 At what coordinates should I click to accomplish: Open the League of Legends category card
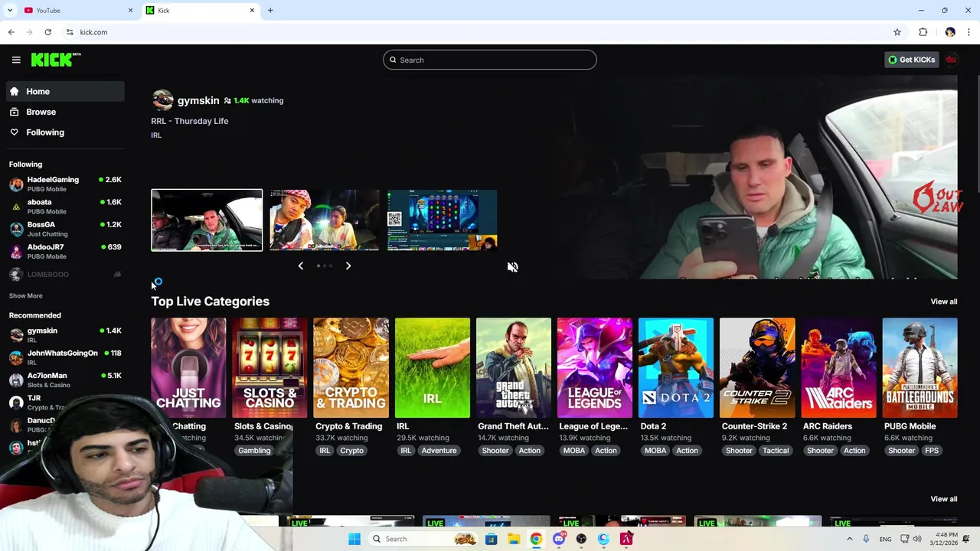[594, 368]
